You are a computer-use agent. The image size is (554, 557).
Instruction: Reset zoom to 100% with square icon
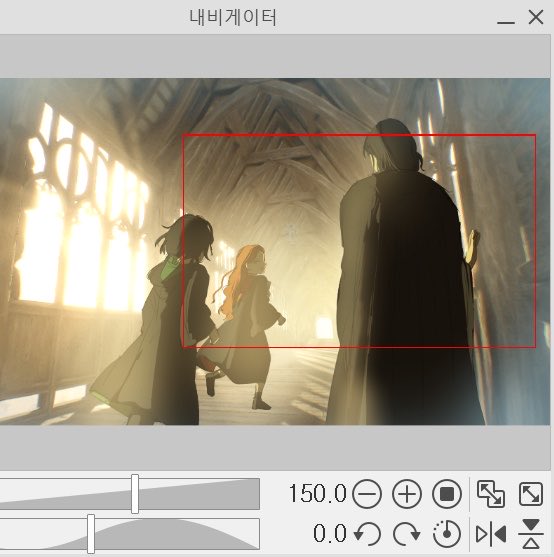(447, 494)
